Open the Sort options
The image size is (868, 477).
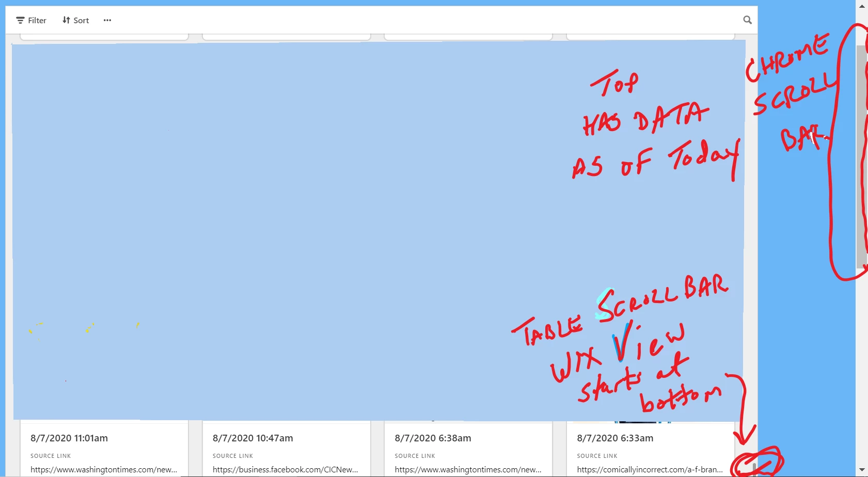click(75, 20)
